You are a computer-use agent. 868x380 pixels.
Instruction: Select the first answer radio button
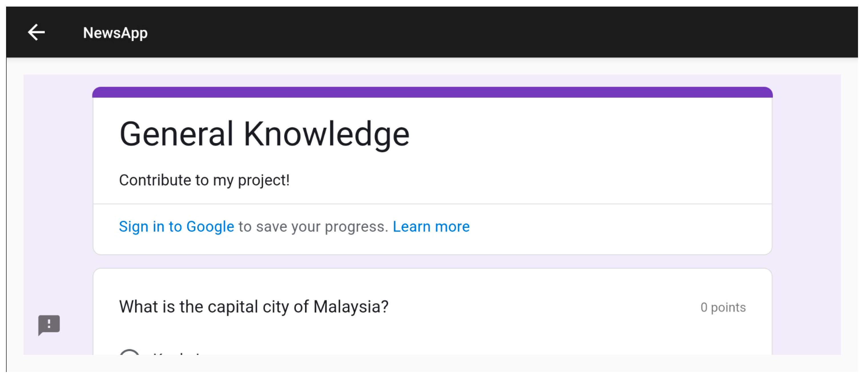click(x=129, y=352)
